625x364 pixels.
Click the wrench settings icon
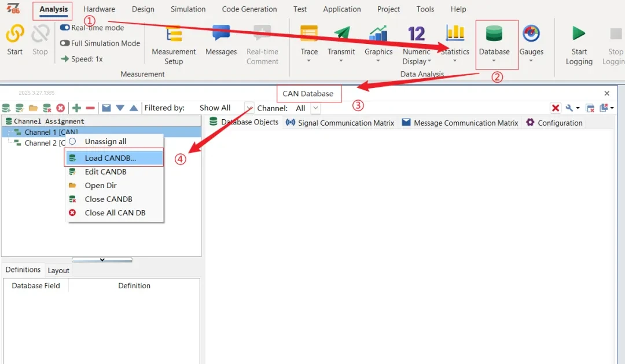(x=571, y=108)
